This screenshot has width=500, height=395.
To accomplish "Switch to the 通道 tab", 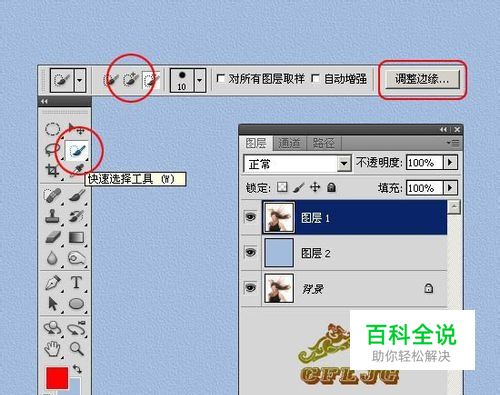I will click(x=289, y=143).
